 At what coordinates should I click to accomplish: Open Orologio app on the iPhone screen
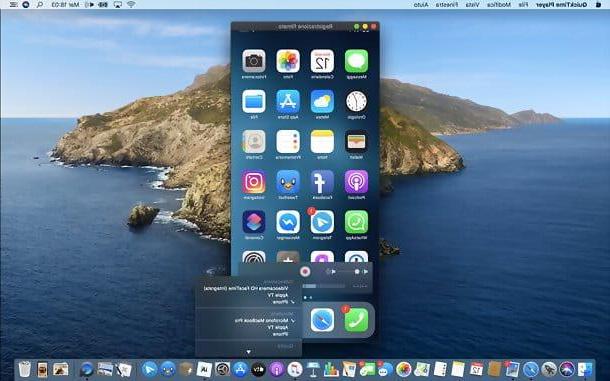(356, 102)
